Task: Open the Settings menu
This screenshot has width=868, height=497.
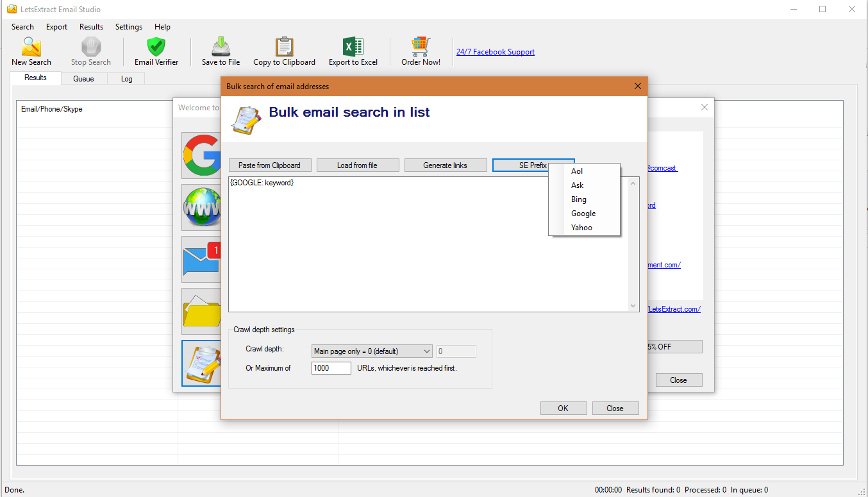Action: point(128,27)
